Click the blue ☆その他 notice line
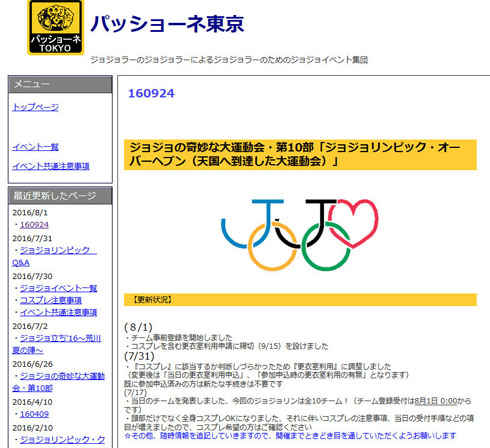Screen dimensions: 490x448 click(290, 436)
